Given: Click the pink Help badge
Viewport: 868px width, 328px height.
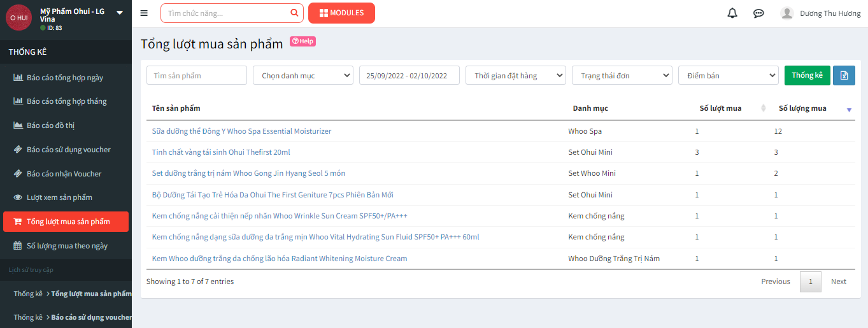Looking at the screenshot, I should point(302,41).
